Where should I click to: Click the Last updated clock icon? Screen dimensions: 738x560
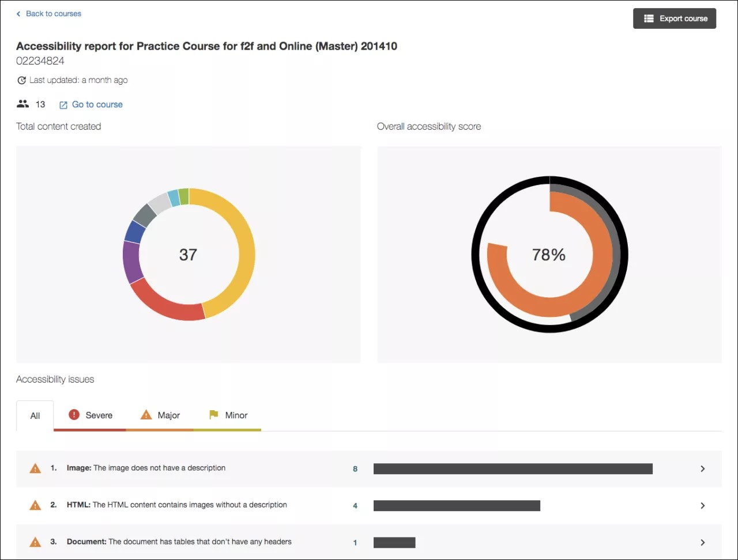22,81
